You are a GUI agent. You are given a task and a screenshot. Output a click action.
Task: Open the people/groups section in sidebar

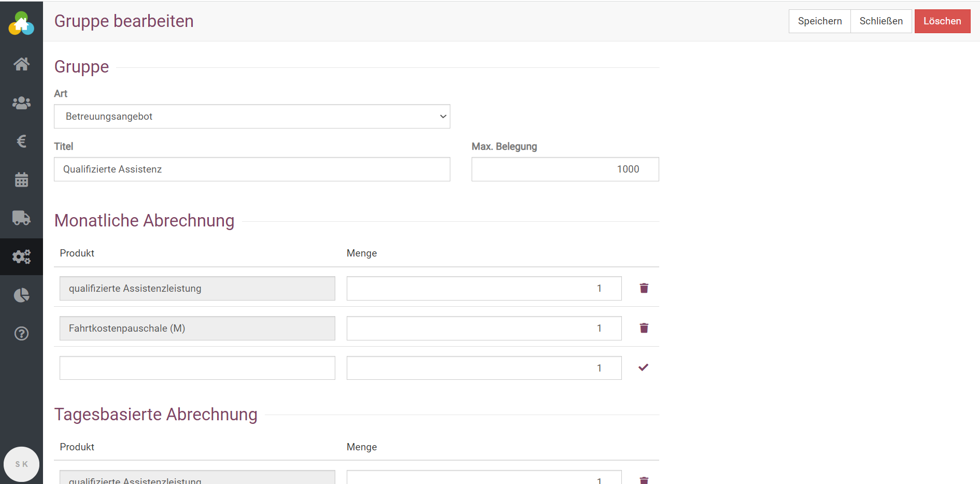[x=21, y=103]
